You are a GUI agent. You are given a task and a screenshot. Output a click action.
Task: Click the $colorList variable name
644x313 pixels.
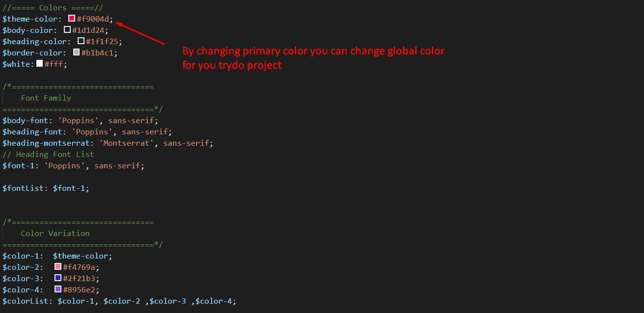pyautogui.click(x=26, y=301)
